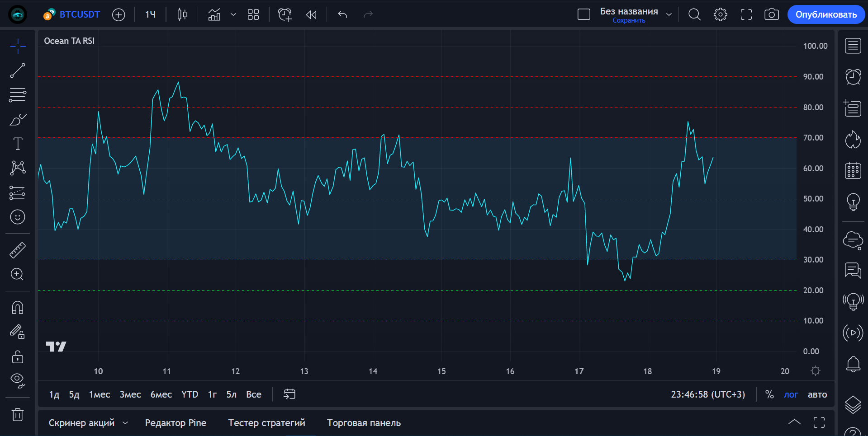The width and height of the screenshot is (868, 436).
Task: Open the alerts alarm clock panel
Action: pyautogui.click(x=853, y=77)
